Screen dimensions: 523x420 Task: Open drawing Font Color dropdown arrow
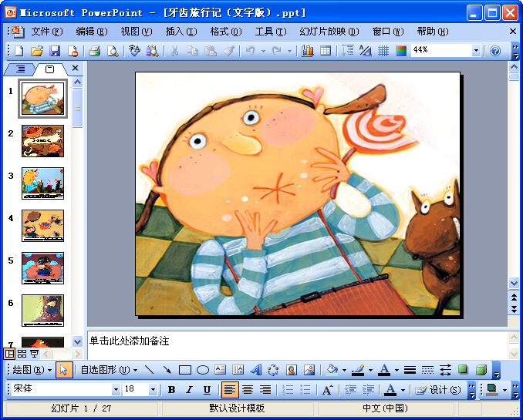396,370
